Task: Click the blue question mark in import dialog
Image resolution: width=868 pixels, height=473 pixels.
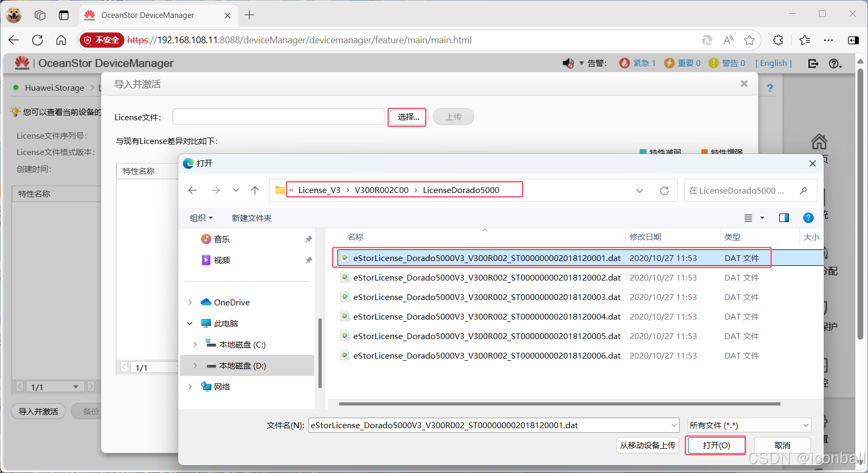Action: point(770,88)
